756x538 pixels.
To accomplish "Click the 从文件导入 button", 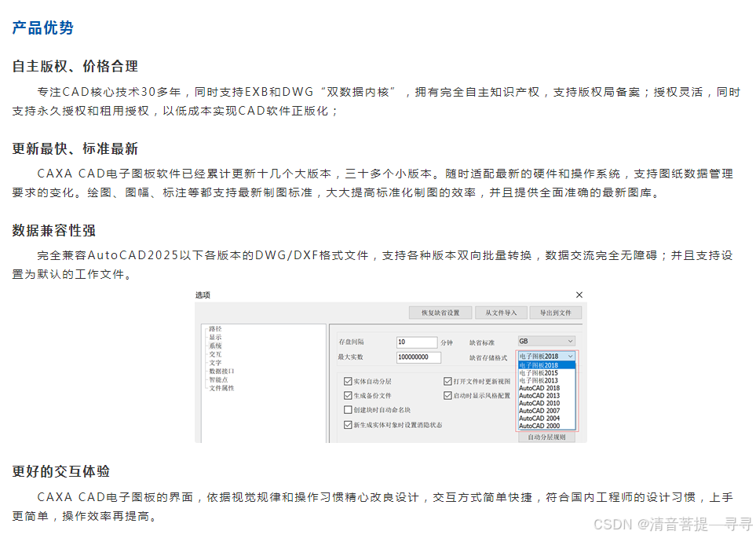I will pos(500,313).
